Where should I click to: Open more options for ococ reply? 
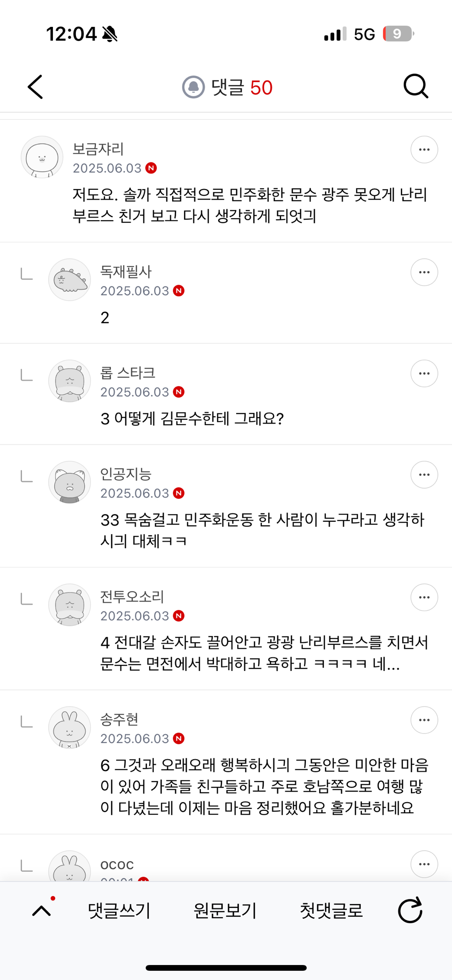point(424,864)
